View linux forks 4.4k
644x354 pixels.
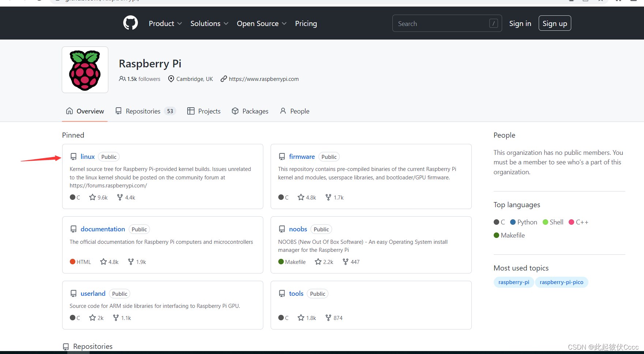126,197
